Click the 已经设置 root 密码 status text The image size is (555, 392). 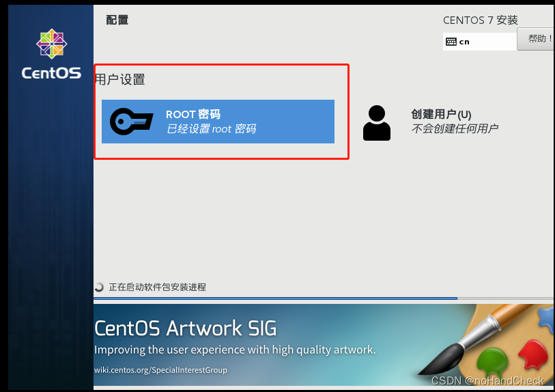(212, 128)
